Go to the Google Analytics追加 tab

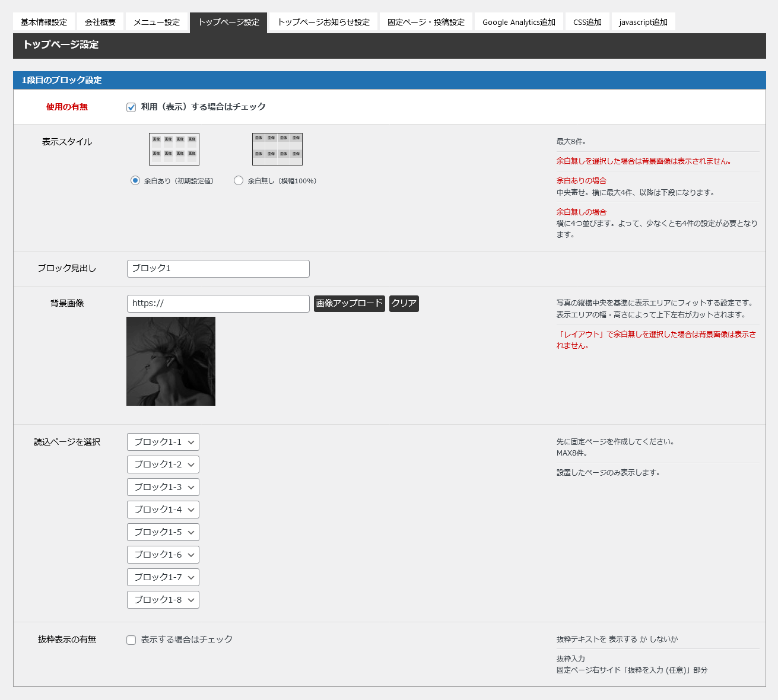[519, 23]
